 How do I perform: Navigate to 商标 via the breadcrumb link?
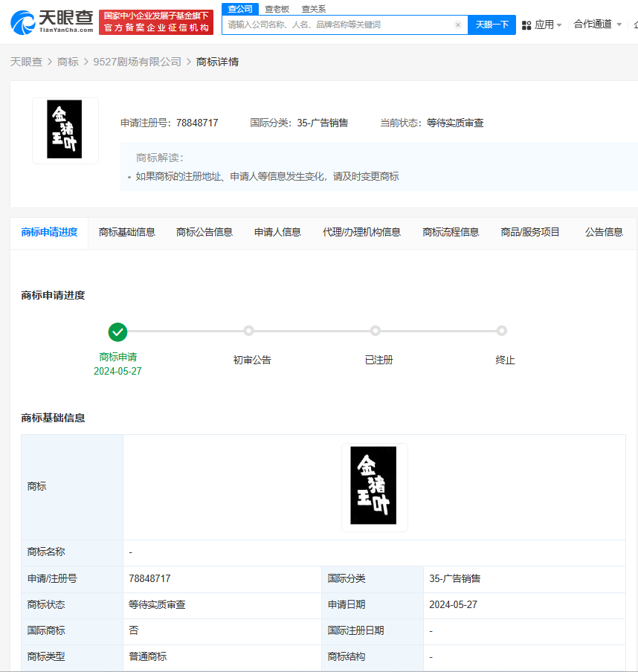pyautogui.click(x=68, y=62)
